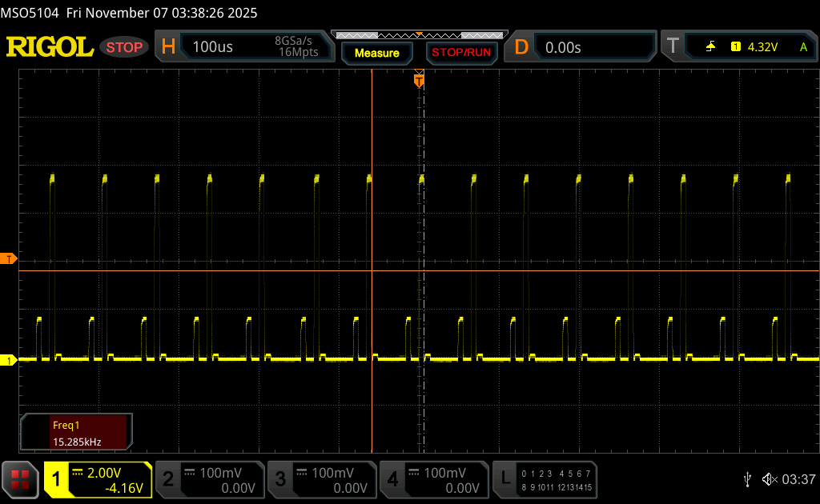Viewport: 820px width, 504px height.
Task: Click the RIGOL logo
Action: [x=50, y=47]
